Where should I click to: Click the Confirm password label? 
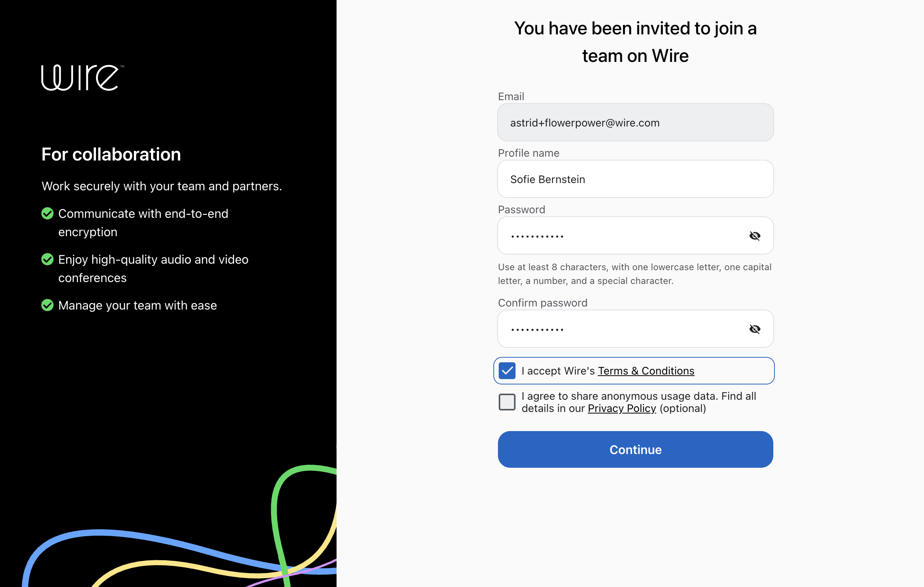click(x=543, y=303)
